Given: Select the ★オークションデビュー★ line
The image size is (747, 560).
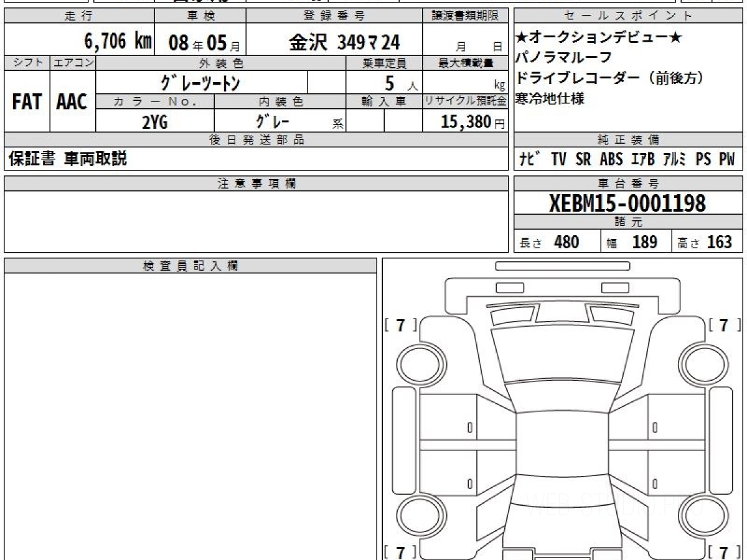Looking at the screenshot, I should click(x=598, y=37).
